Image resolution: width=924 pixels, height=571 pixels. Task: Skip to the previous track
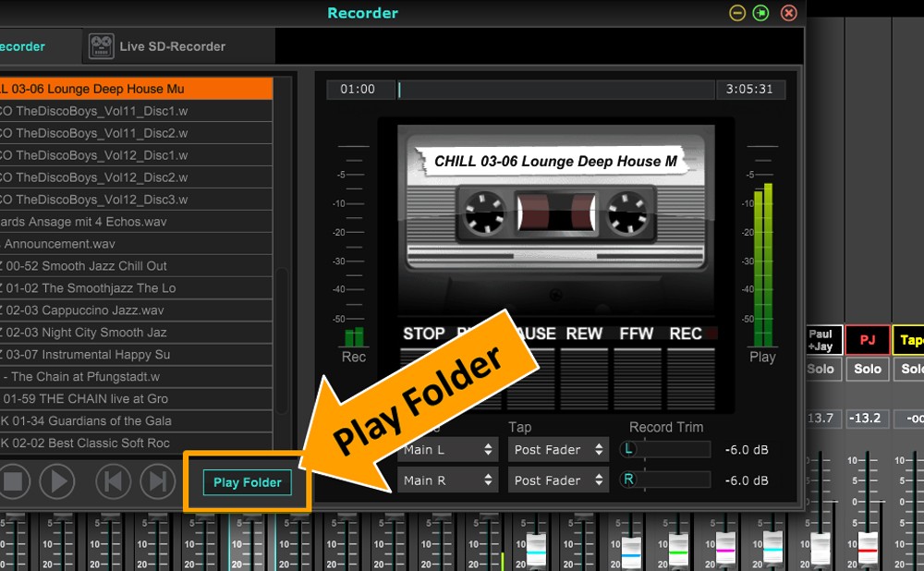tap(114, 481)
